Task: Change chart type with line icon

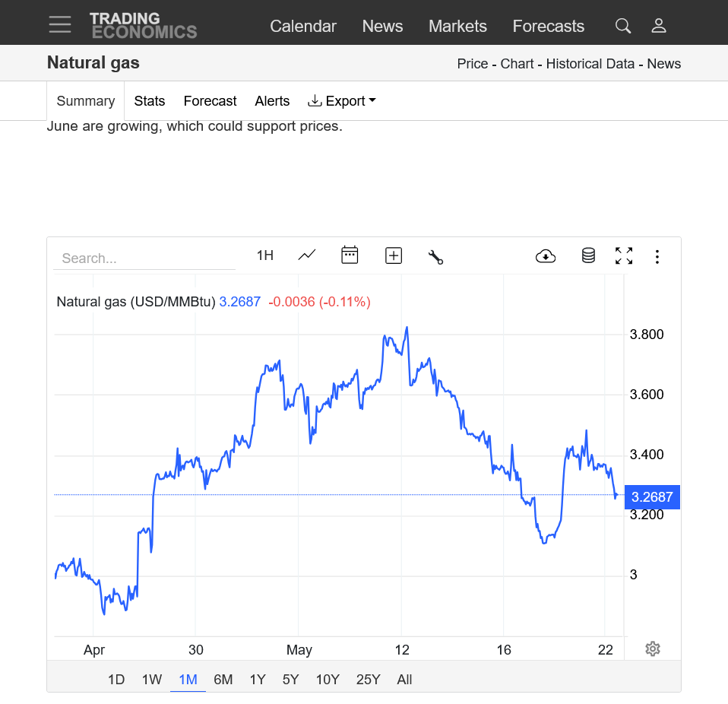Action: pyautogui.click(x=307, y=255)
